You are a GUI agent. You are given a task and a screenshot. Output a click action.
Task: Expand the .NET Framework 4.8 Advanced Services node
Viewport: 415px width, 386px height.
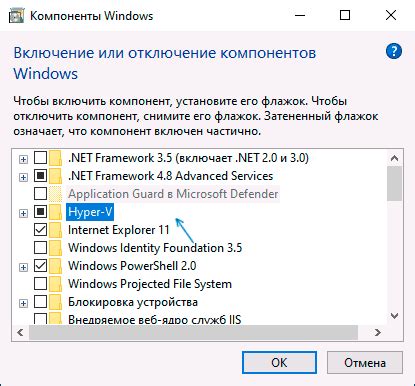pyautogui.click(x=23, y=177)
